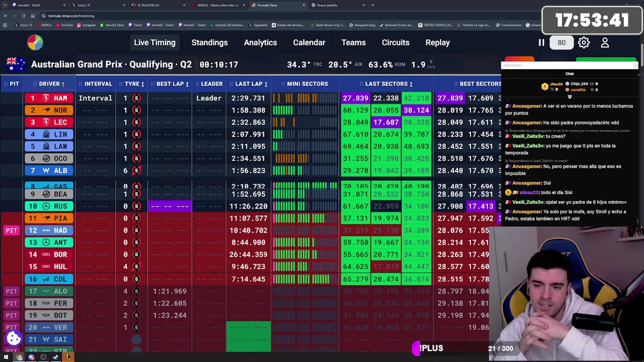Open the Analytics tab
Image resolution: width=644 pixels, height=362 pixels.
click(260, 43)
